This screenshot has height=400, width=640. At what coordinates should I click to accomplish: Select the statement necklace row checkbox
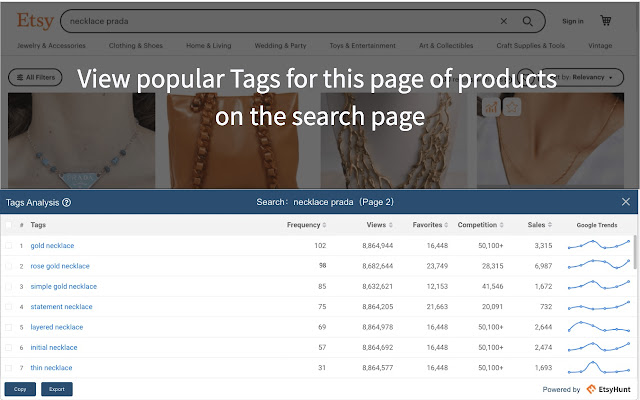pos(9,307)
